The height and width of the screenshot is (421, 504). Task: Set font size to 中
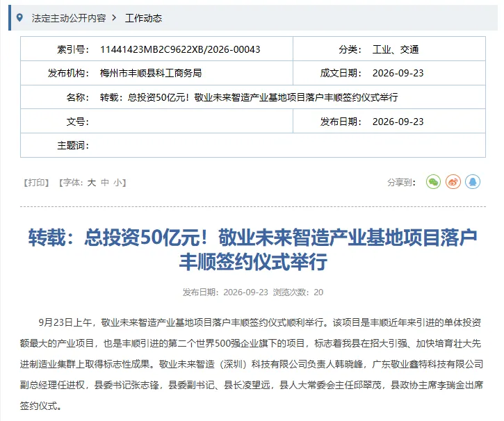(105, 183)
